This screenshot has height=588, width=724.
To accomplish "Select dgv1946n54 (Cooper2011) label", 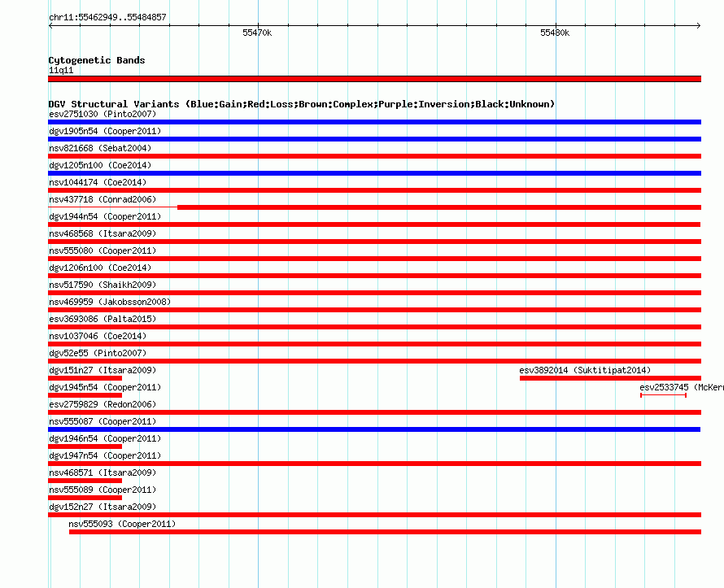I will pyautogui.click(x=105, y=438).
